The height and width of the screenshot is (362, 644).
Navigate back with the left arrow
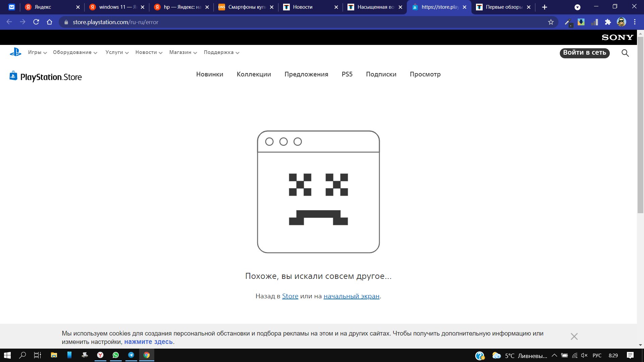tap(9, 22)
